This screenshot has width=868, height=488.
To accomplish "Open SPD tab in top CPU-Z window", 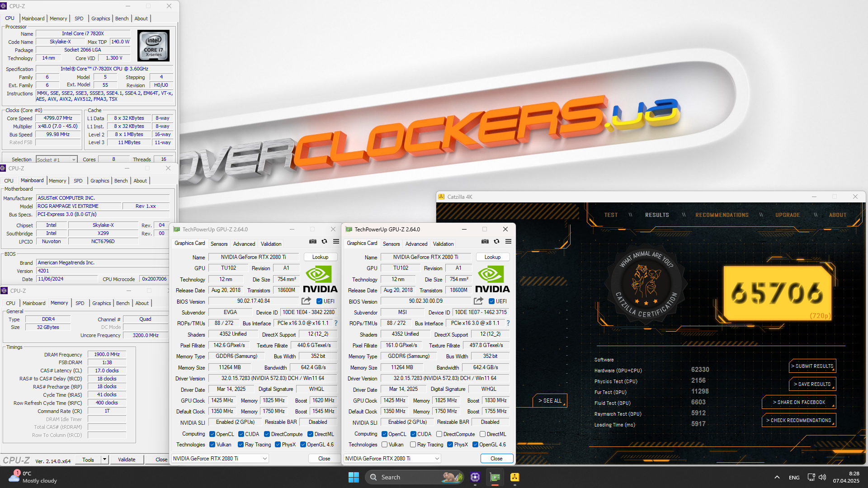I will [x=79, y=19].
